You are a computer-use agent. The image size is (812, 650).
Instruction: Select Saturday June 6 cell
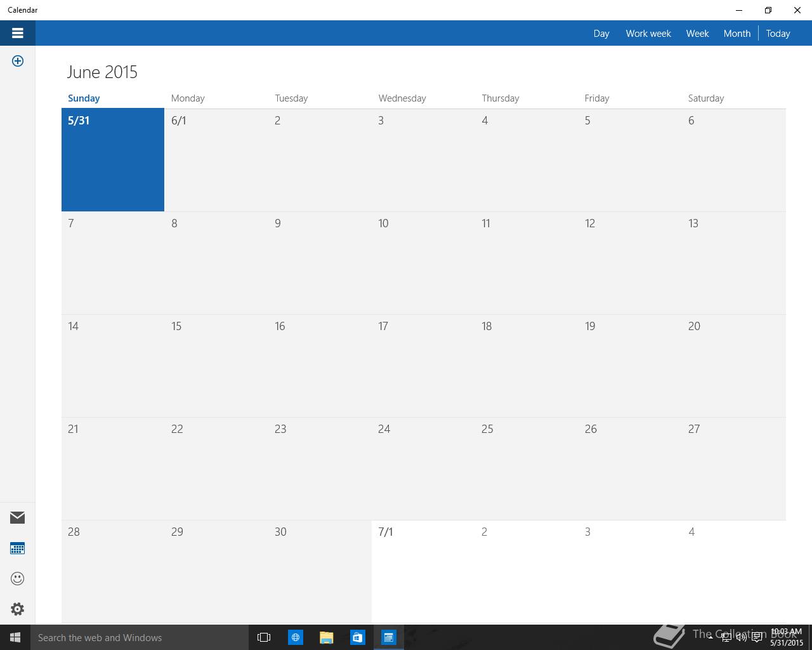(x=734, y=159)
